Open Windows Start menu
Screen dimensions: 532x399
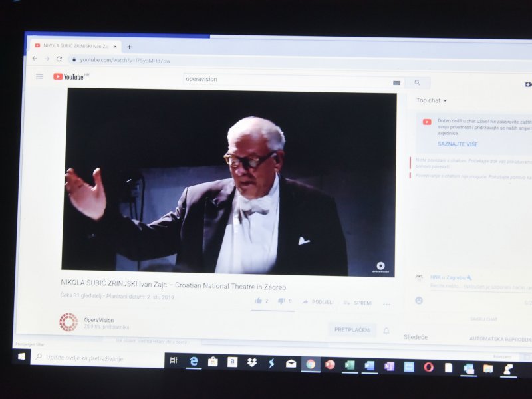(21, 356)
